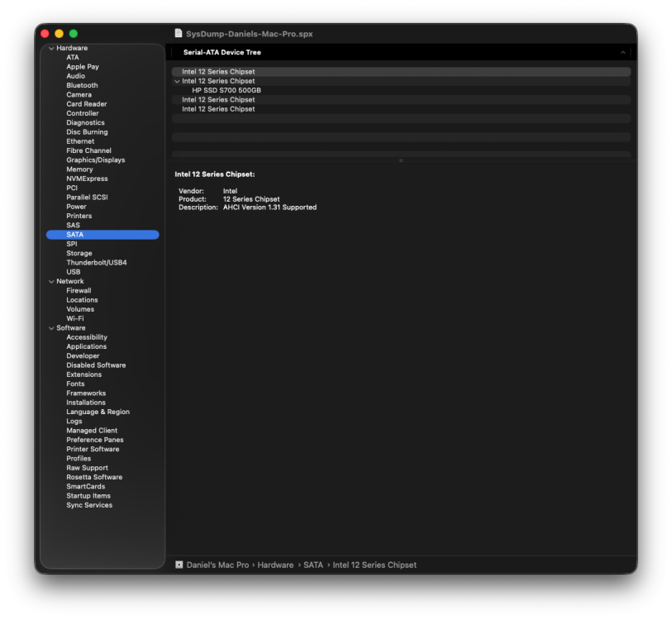
Task: Select the highlighted first Intel 12 Series Chipset row
Action: click(x=401, y=72)
